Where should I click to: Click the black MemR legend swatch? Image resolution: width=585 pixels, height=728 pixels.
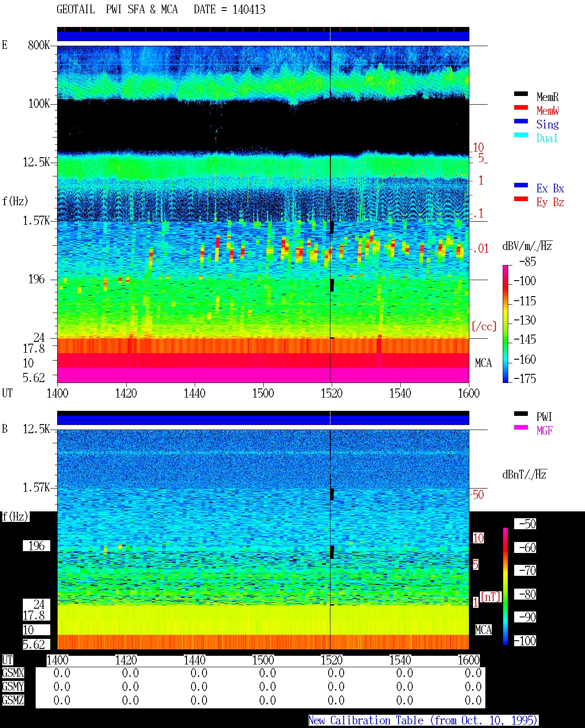tap(521, 94)
